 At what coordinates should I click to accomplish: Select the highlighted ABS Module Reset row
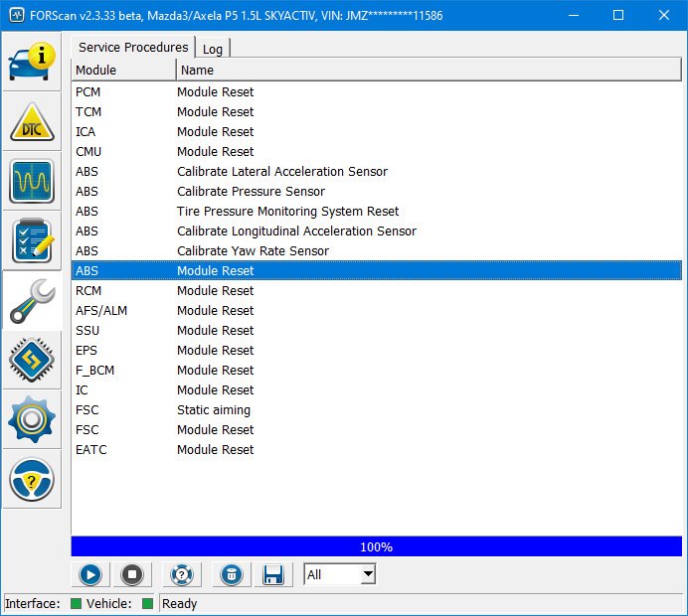pyautogui.click(x=377, y=270)
